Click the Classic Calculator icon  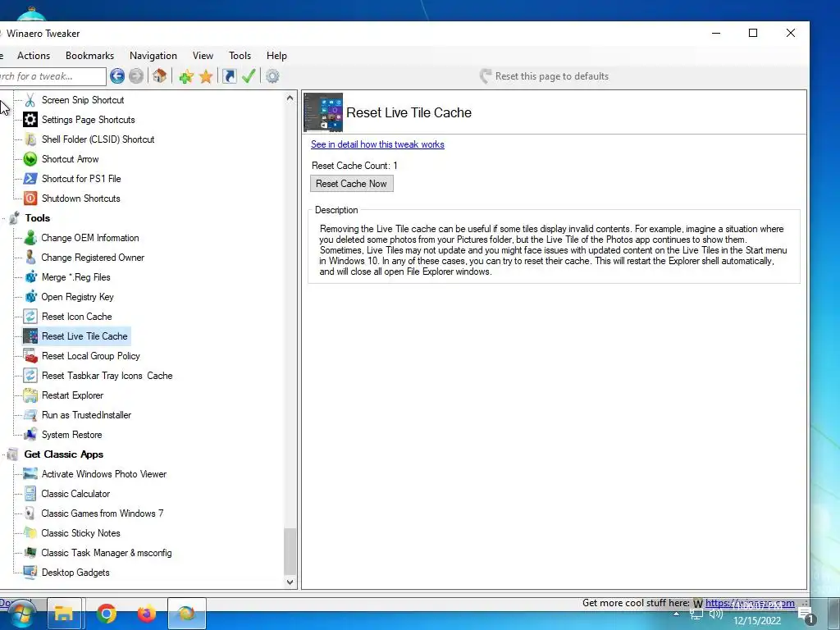pyautogui.click(x=30, y=494)
